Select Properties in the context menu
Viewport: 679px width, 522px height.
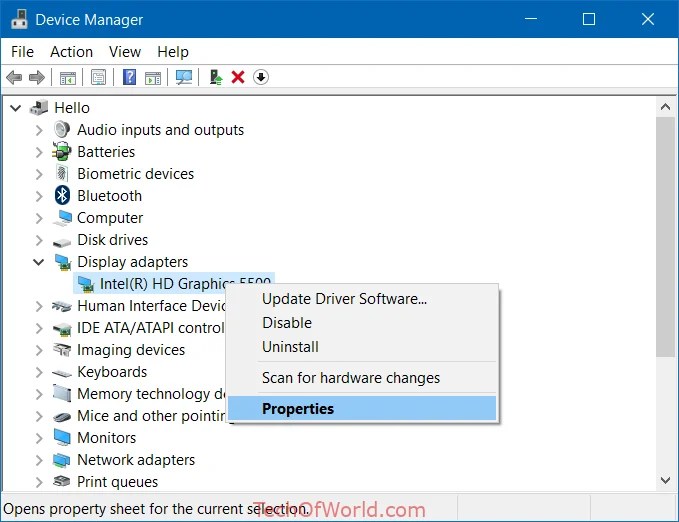coord(362,409)
